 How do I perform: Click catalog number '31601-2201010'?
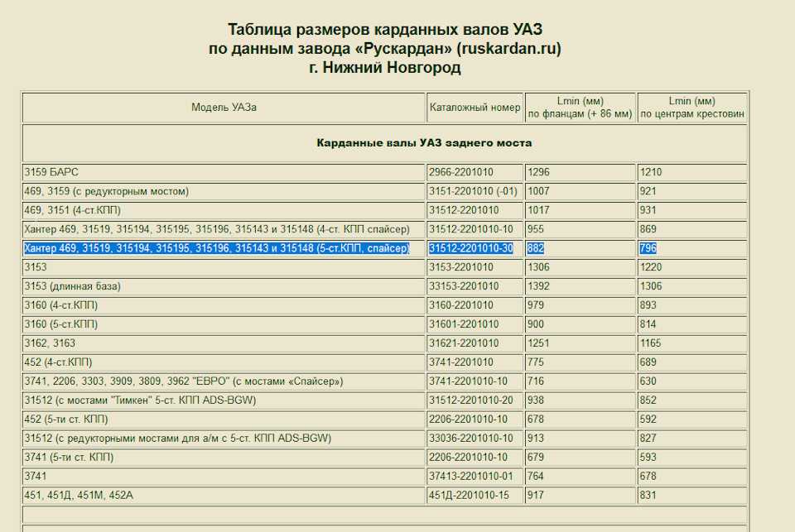coord(464,324)
